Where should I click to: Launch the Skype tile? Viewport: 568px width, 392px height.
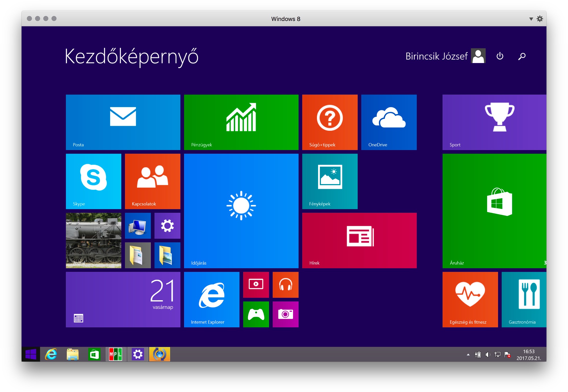(93, 181)
